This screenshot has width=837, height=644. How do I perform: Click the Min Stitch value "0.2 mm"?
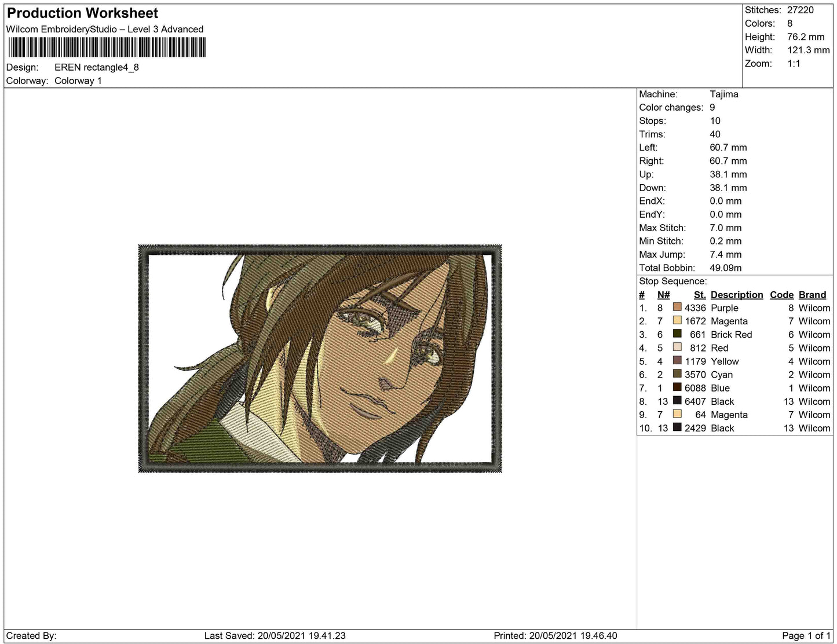pyautogui.click(x=726, y=241)
